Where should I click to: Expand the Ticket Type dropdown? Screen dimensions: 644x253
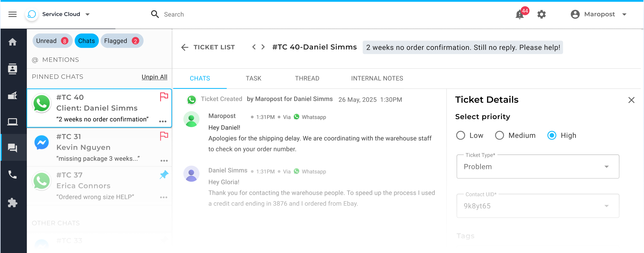538,167
